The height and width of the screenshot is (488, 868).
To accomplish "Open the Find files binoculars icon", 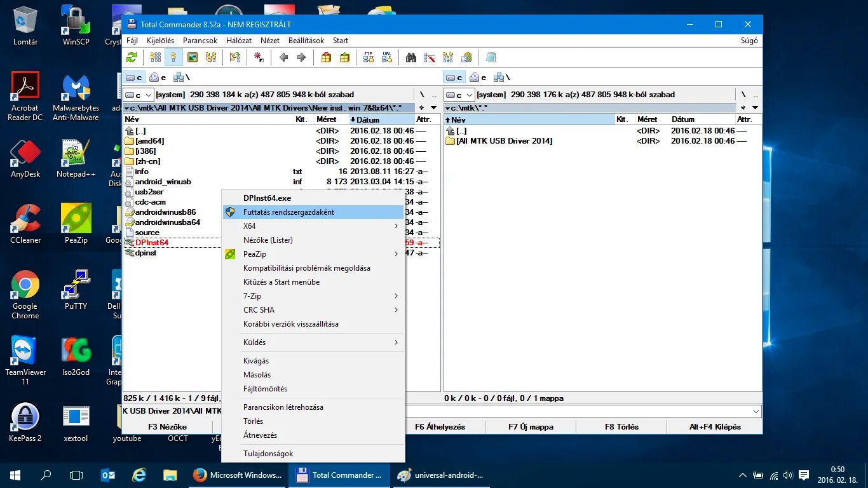I will 411,57.
